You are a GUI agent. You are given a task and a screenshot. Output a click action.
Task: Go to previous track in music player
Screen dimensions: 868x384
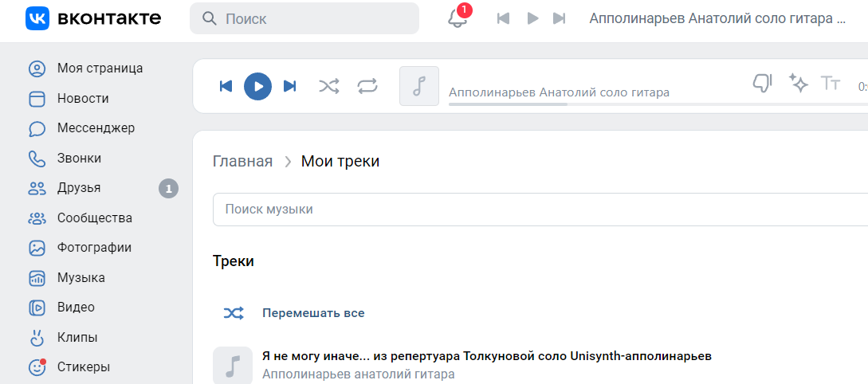226,86
